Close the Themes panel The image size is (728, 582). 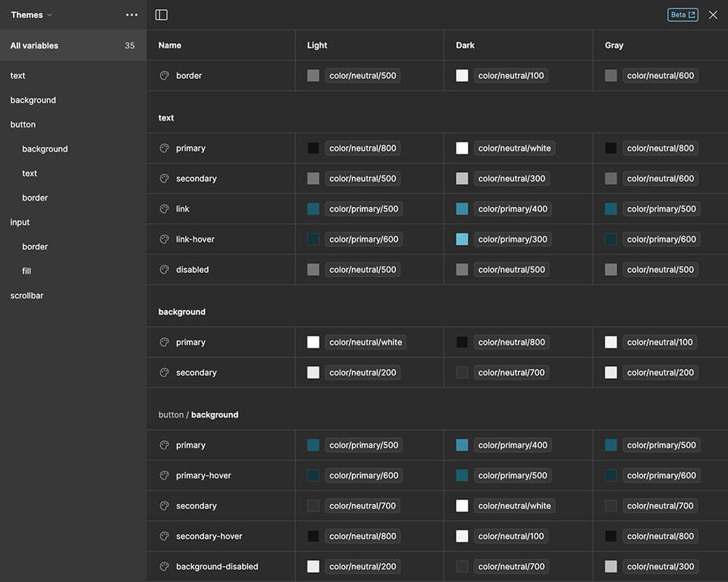(712, 14)
